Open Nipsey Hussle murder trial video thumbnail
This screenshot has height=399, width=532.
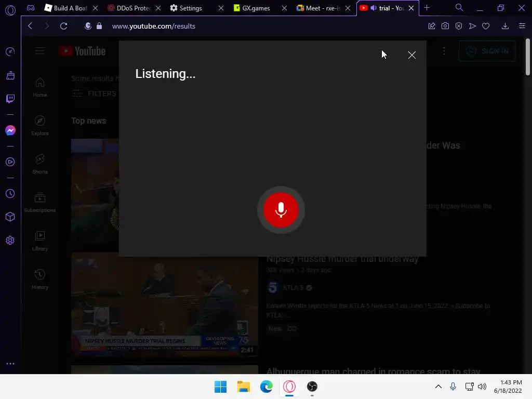pyautogui.click(x=165, y=304)
